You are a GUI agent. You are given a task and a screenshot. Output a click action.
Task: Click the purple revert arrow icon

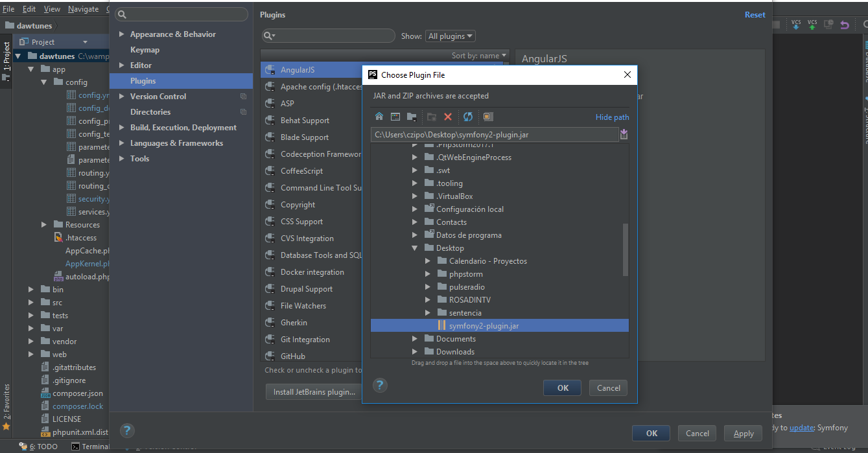click(844, 25)
